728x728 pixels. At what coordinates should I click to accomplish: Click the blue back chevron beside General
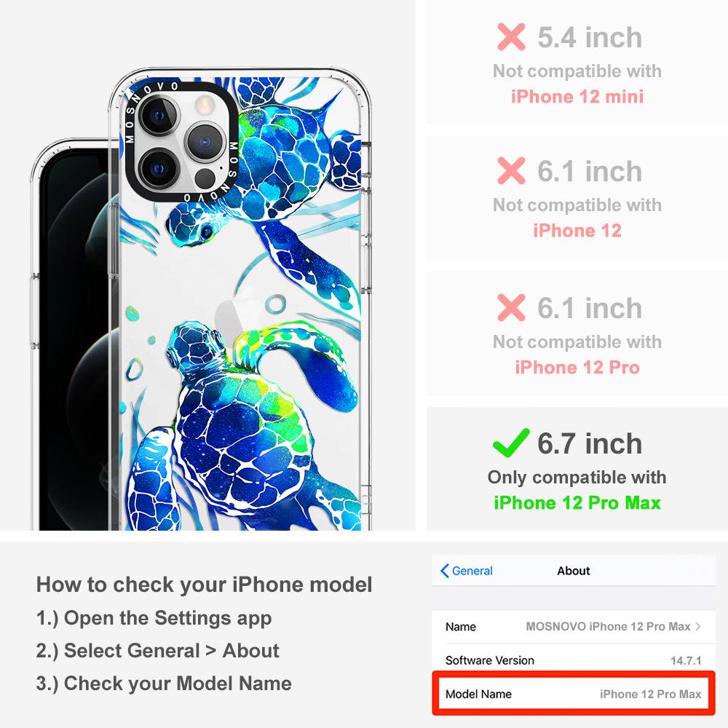click(444, 571)
